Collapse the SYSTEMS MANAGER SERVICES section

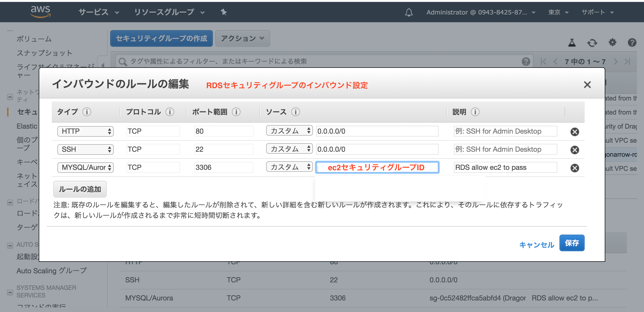tap(10, 292)
